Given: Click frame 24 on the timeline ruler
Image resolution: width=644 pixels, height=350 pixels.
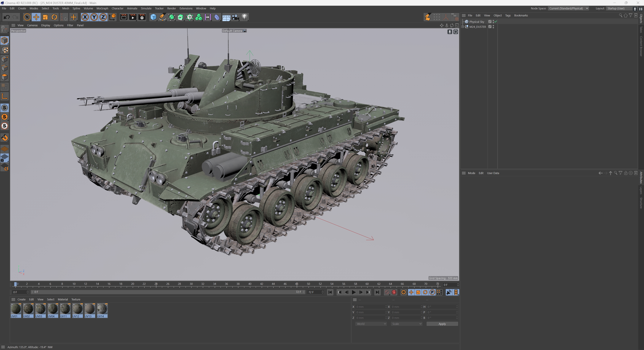Looking at the screenshot, I should 156,284.
